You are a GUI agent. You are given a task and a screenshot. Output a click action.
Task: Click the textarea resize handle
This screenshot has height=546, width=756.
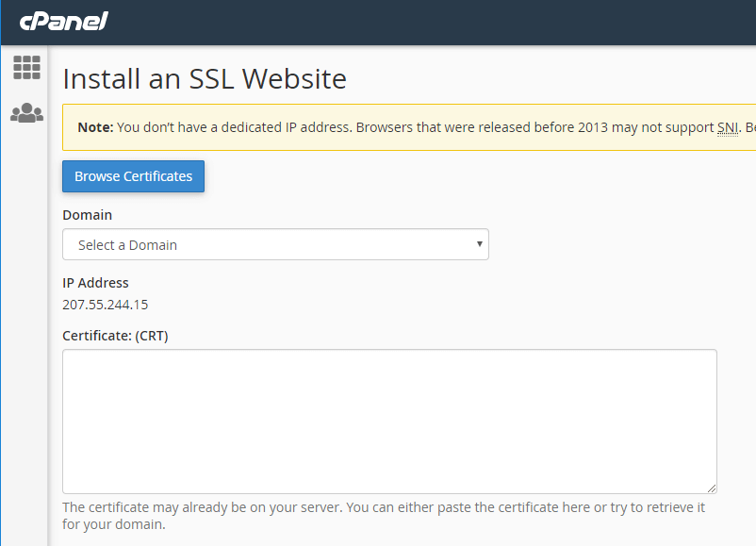[x=712, y=487]
